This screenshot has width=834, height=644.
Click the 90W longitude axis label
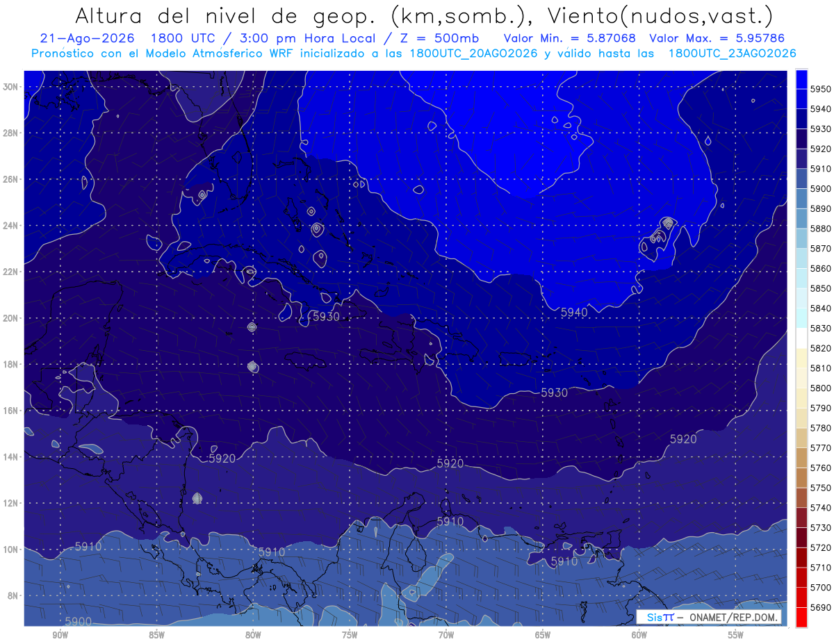60,636
